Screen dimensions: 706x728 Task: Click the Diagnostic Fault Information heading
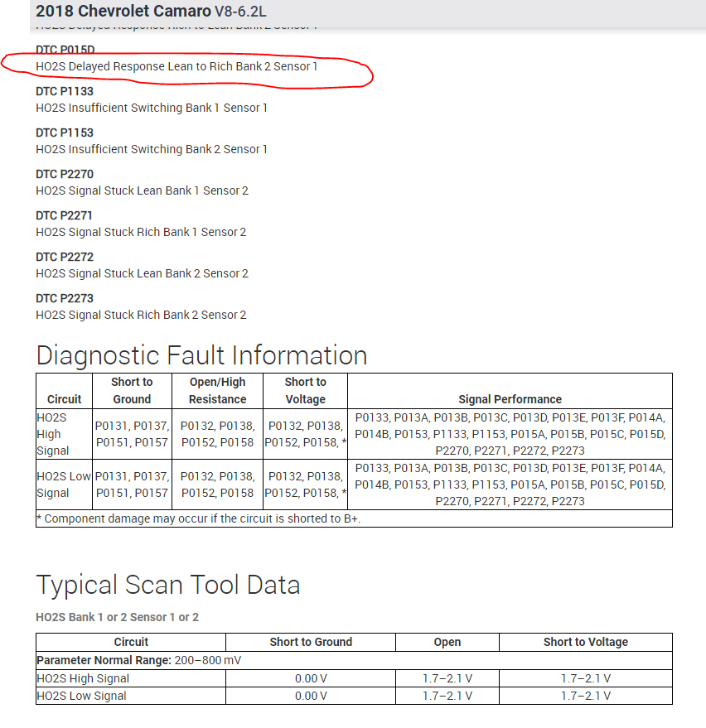pos(201,355)
